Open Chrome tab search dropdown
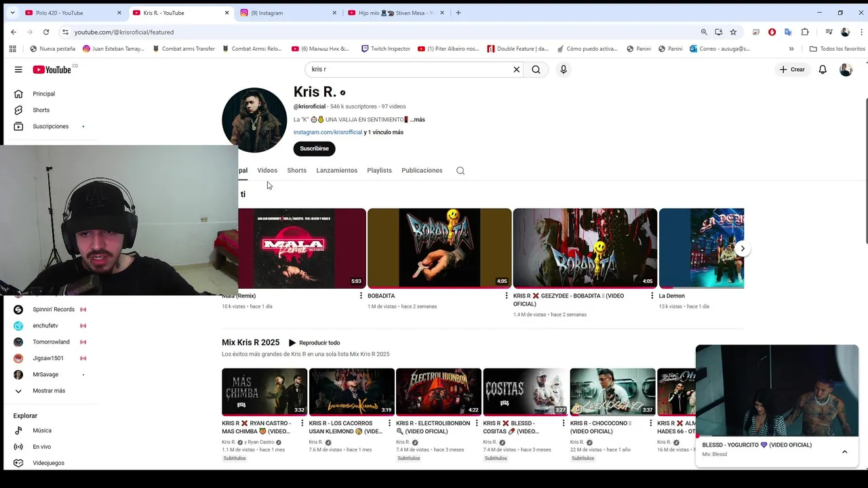Viewport: 868px width, 488px height. pyautogui.click(x=12, y=12)
